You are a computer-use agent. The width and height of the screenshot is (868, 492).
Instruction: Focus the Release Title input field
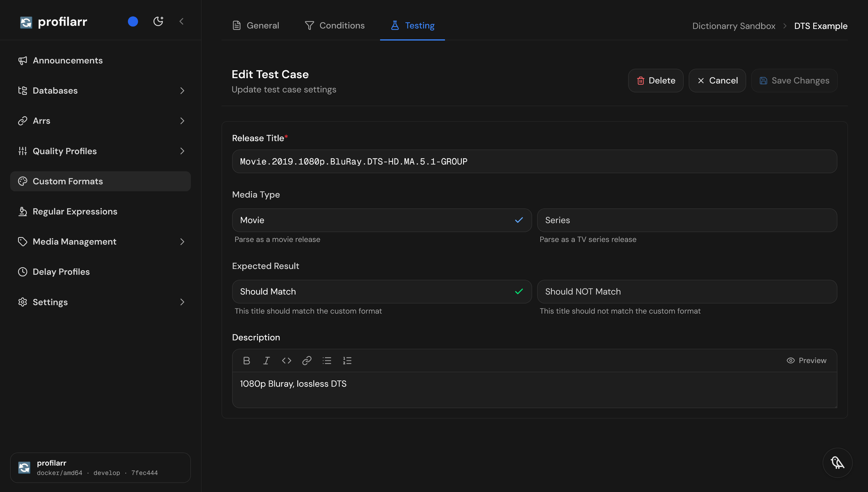click(x=534, y=161)
